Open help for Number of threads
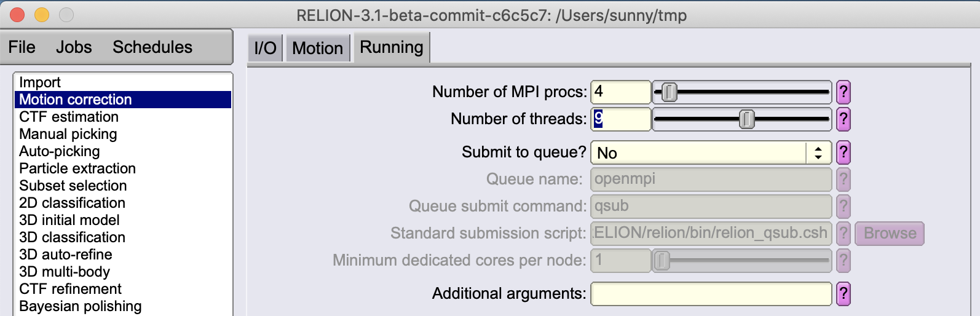This screenshot has width=980, height=316. click(x=844, y=119)
